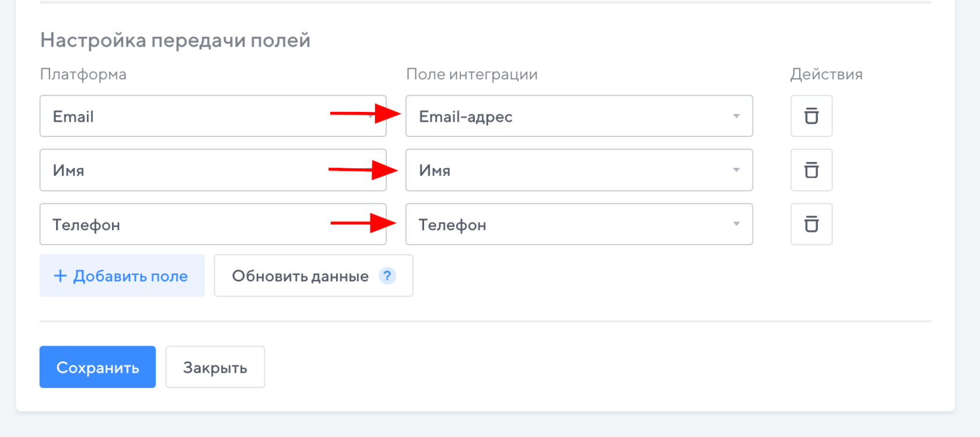This screenshot has width=980, height=437.
Task: Open the Телефон platform field dropdown
Action: click(213, 224)
